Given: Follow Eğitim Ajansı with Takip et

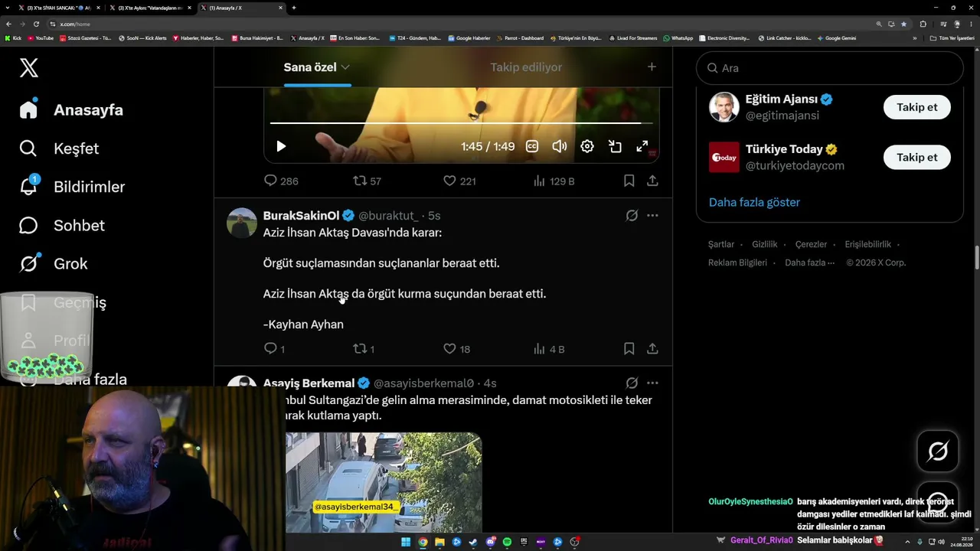Looking at the screenshot, I should [x=917, y=107].
